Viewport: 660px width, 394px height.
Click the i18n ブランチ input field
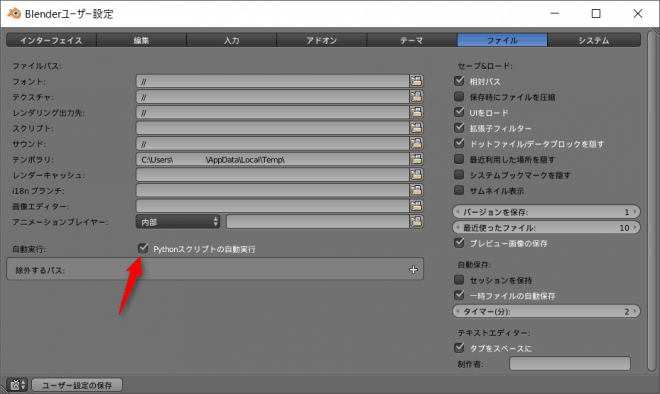click(x=273, y=190)
